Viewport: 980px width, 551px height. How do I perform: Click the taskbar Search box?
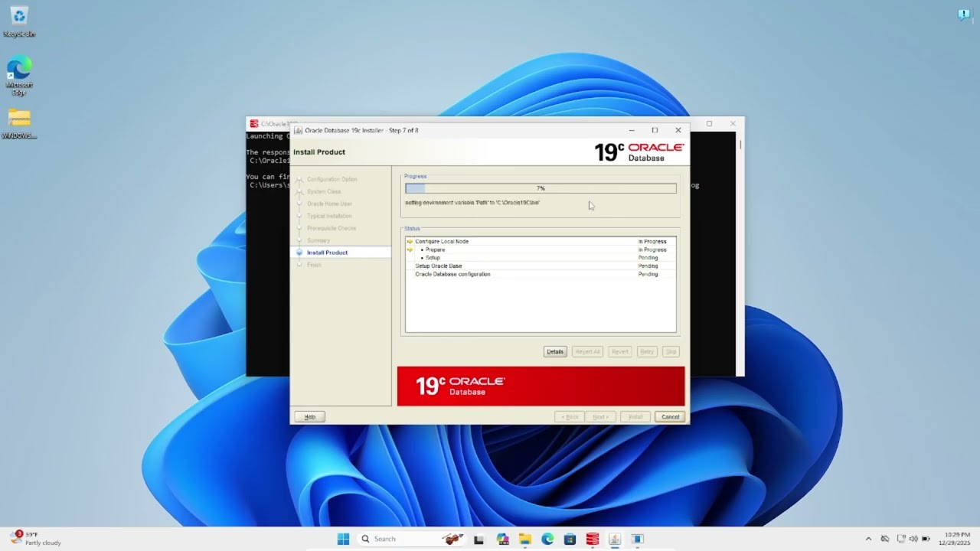tap(412, 539)
